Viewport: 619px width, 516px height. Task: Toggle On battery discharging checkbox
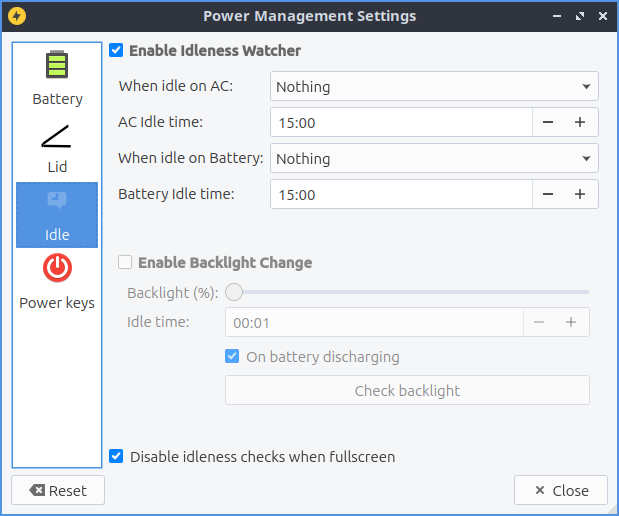point(232,356)
